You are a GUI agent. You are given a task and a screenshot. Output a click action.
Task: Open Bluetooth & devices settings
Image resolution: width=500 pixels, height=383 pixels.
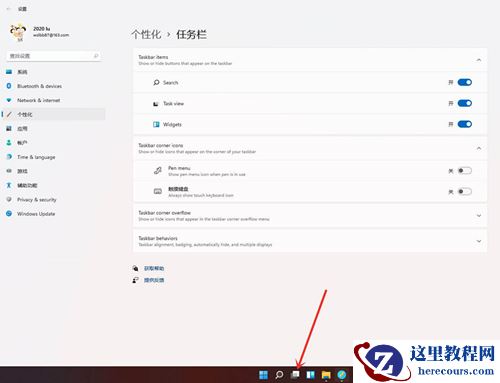[x=39, y=86]
